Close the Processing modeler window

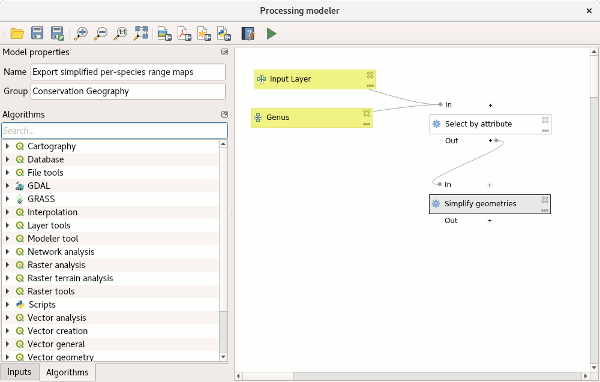pyautogui.click(x=589, y=11)
